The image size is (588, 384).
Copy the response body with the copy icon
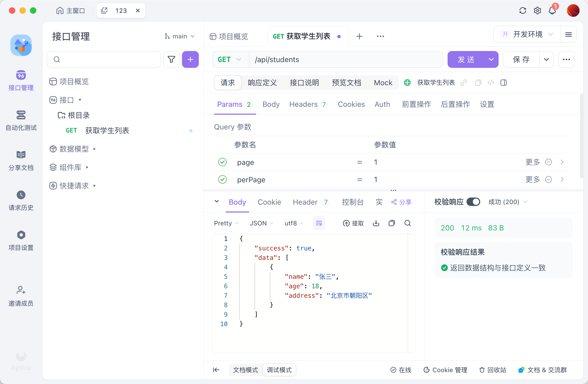click(x=392, y=223)
